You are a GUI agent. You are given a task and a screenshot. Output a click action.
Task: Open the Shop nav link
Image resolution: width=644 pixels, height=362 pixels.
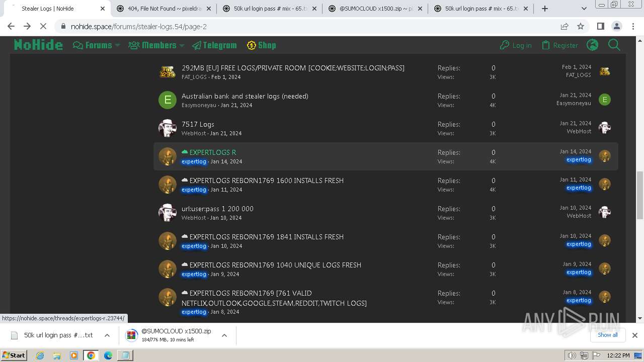(261, 45)
